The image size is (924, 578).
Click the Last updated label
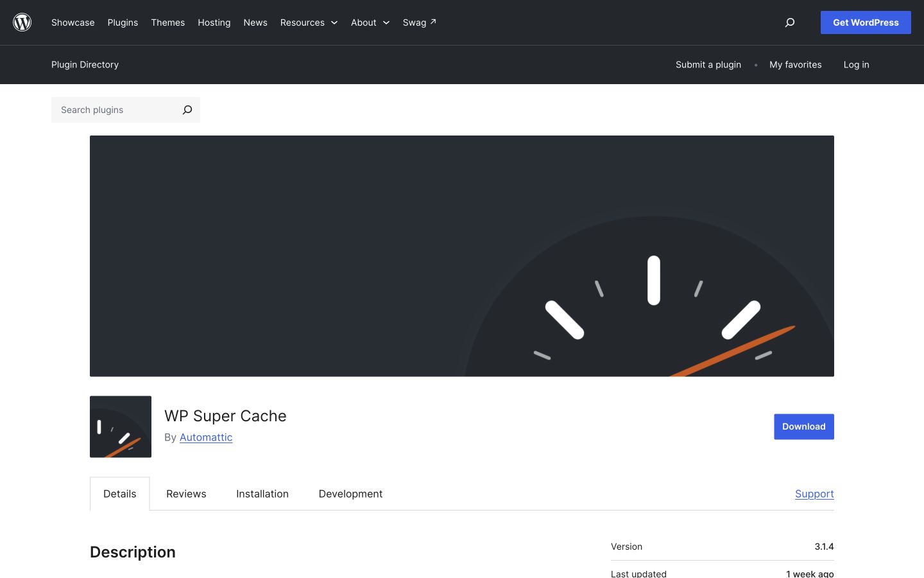[638, 574]
